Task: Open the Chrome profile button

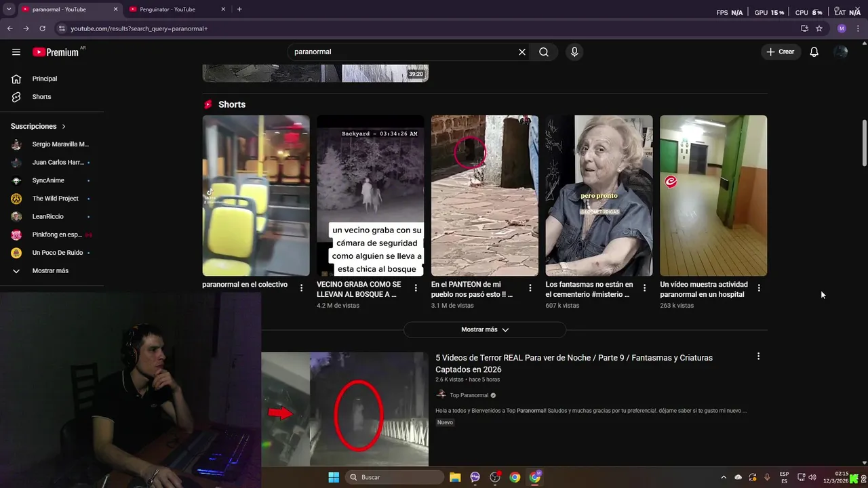Action: click(x=842, y=28)
